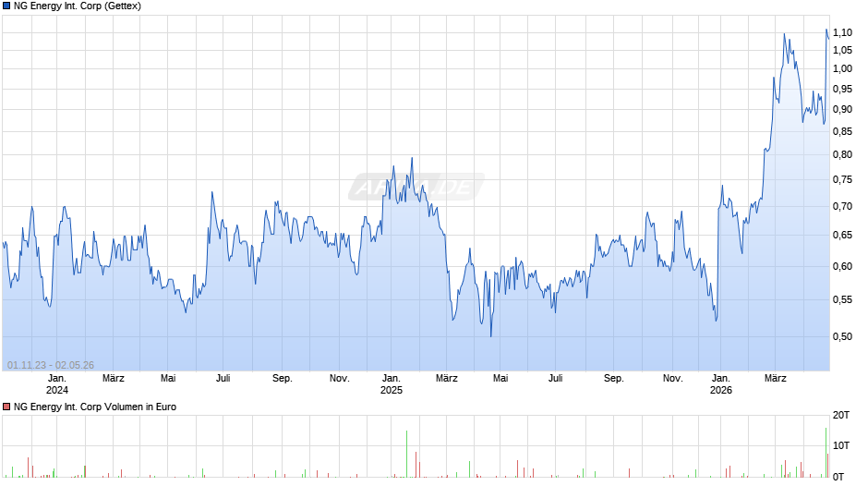Click the price axis label '0,90'
Screen dimensions: 868x486
(842, 109)
